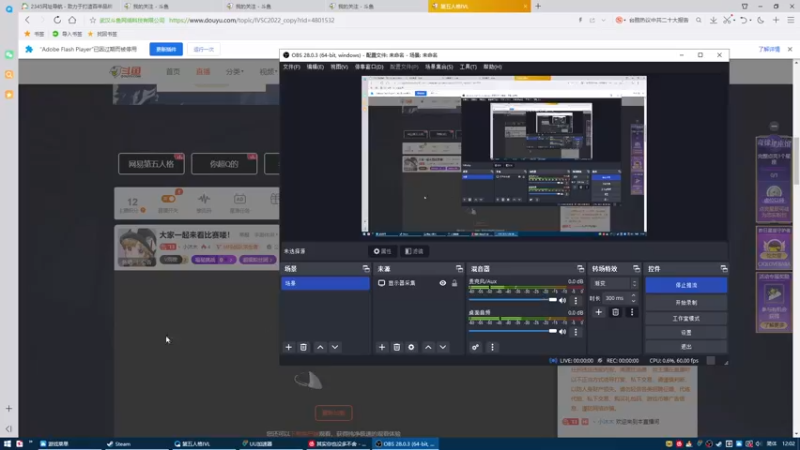
Task: Open OBS 设置 settings button
Action: point(686,333)
